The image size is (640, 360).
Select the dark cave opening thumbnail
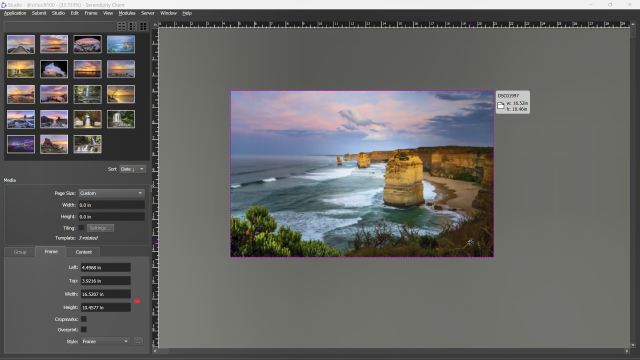click(x=54, y=69)
